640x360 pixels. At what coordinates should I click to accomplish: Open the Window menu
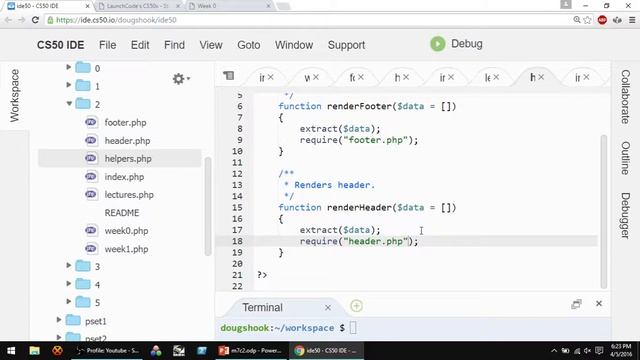(294, 45)
